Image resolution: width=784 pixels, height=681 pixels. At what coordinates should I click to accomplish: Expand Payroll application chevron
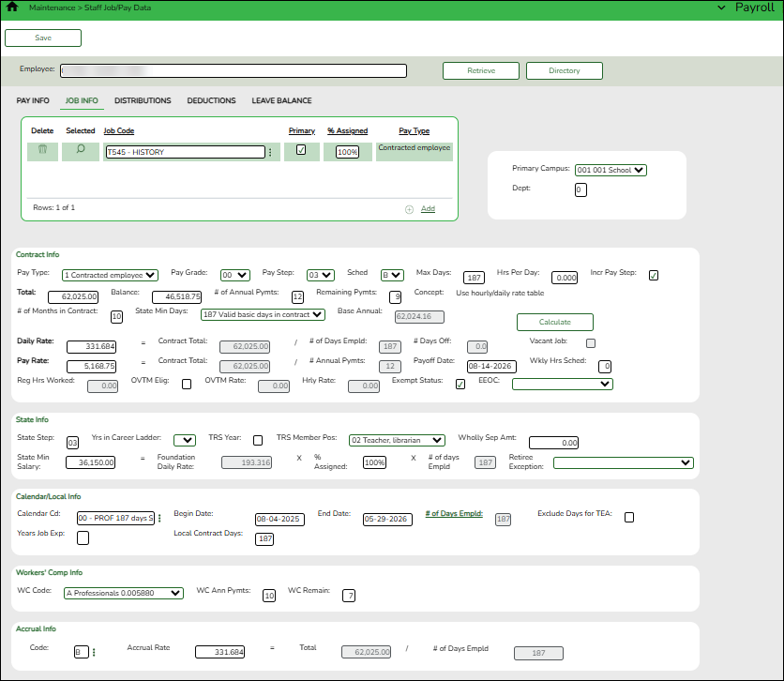(x=721, y=8)
